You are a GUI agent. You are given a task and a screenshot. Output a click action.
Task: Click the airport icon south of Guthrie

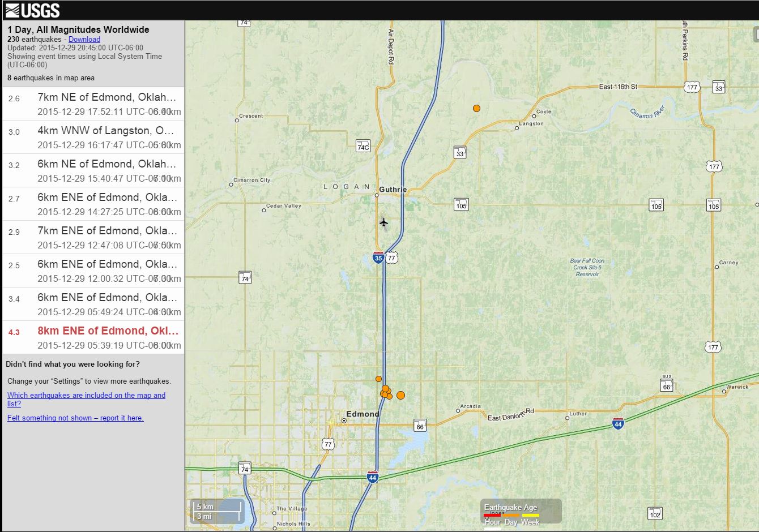[x=384, y=222]
